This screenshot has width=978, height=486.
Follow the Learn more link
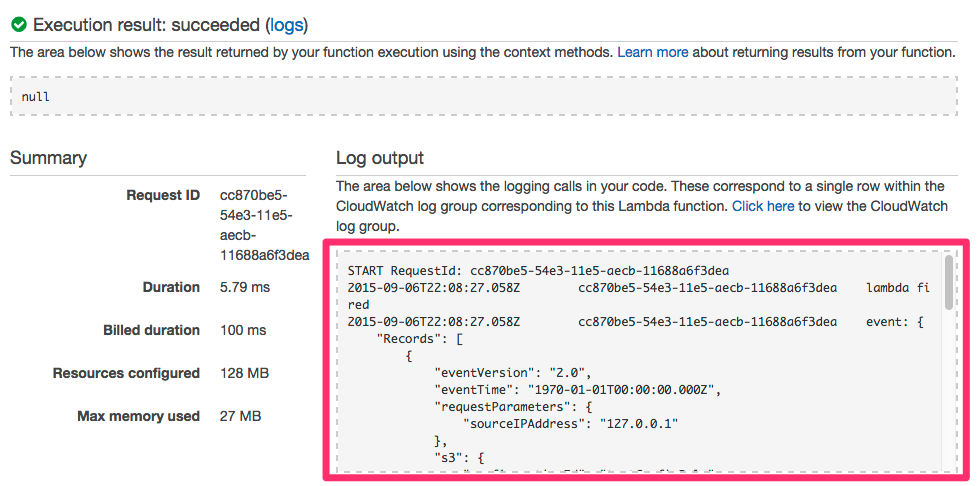[652, 52]
